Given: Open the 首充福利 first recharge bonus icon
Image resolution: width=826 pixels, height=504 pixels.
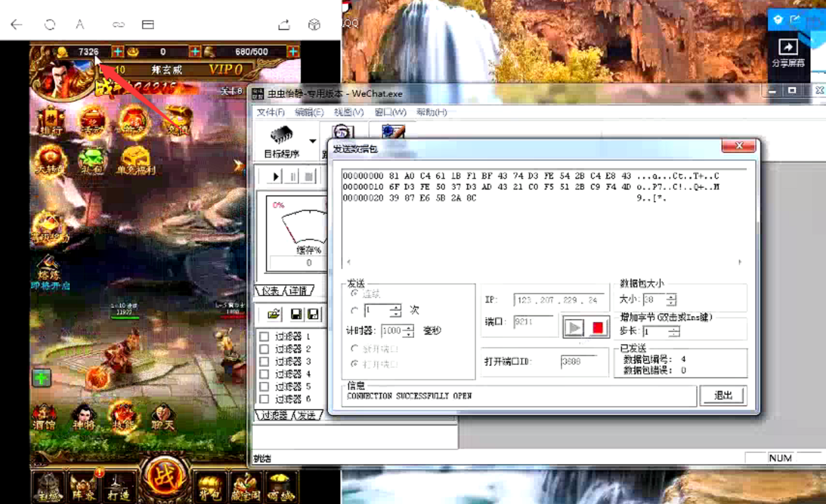Looking at the screenshot, I should [136, 161].
